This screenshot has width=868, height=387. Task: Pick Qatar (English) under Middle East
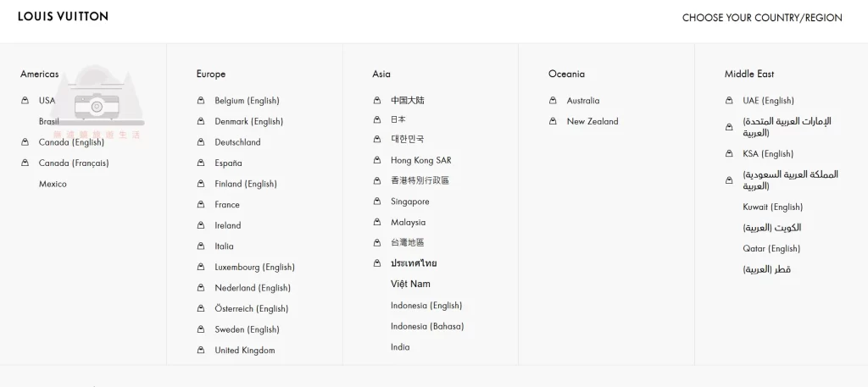tap(771, 249)
